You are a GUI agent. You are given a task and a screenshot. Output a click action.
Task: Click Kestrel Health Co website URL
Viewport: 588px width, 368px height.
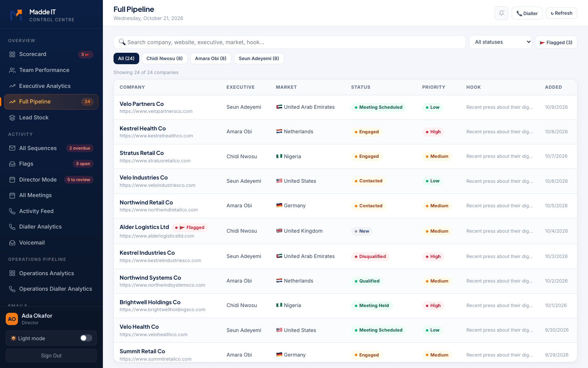[x=156, y=136]
